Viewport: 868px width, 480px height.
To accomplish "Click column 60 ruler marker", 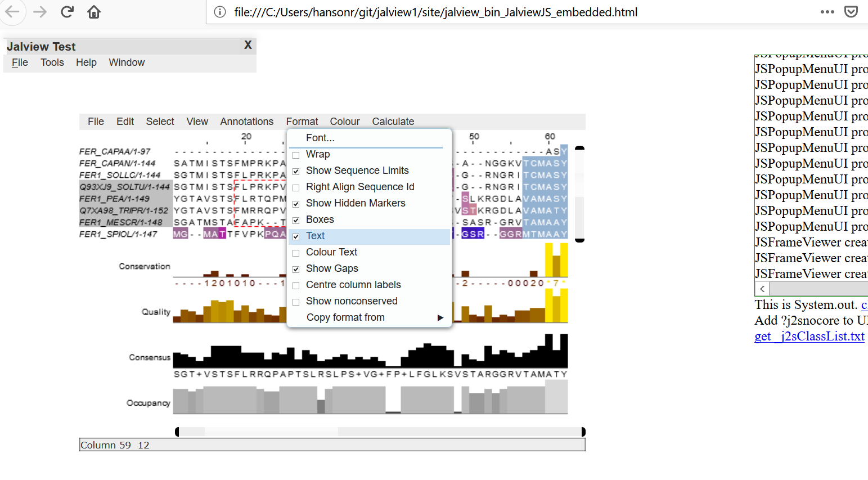I will (x=550, y=137).
